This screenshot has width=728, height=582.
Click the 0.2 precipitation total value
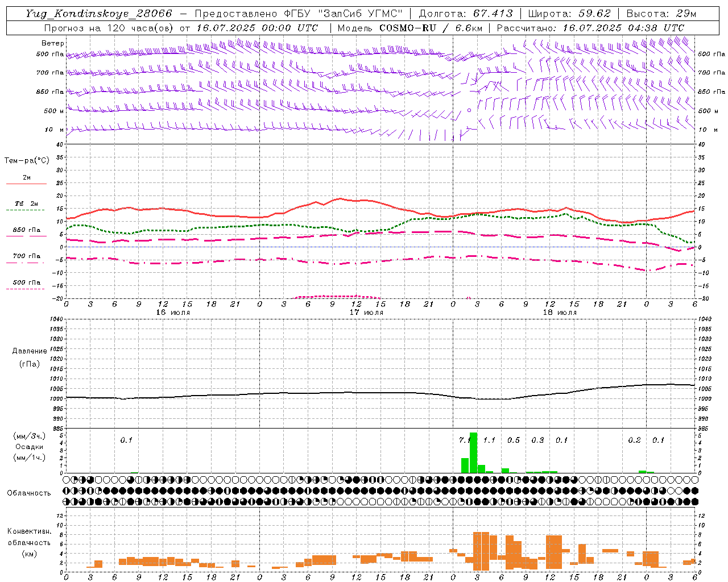pos(634,440)
